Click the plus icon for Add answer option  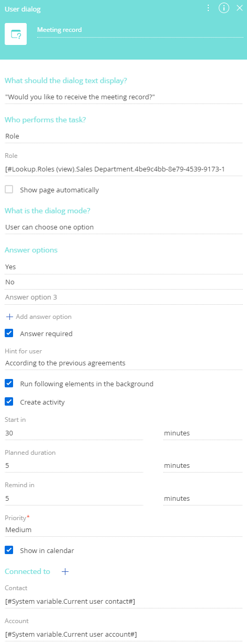(x=9, y=317)
